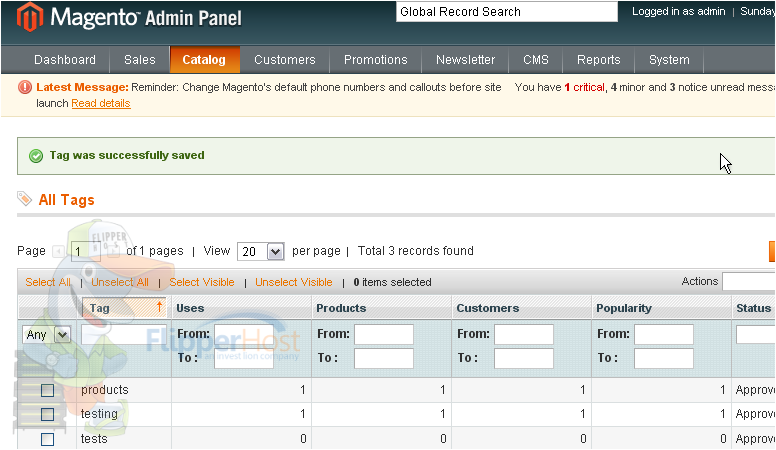Click the Select Visible link
776x450 pixels.
202,282
